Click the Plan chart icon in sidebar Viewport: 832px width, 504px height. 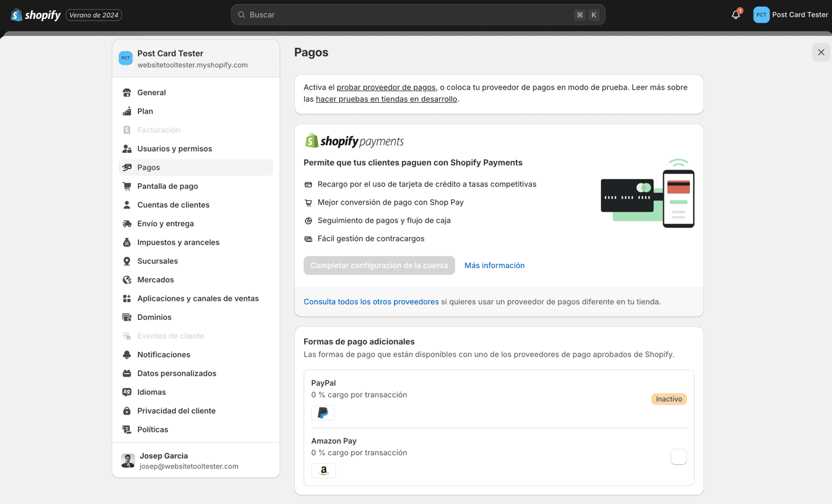click(x=127, y=111)
